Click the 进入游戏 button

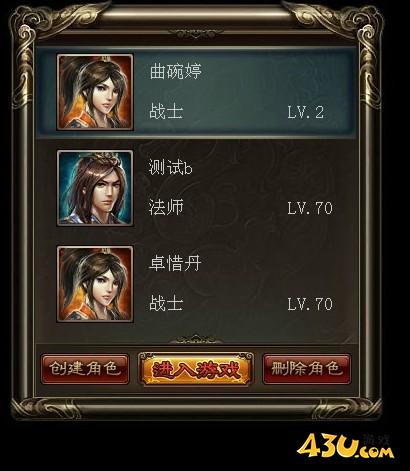pyautogui.click(x=196, y=369)
